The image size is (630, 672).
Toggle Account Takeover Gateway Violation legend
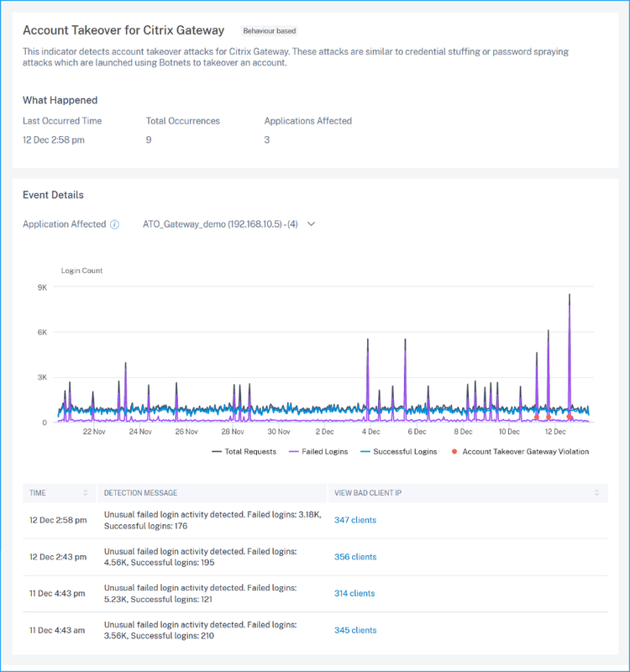(520, 452)
